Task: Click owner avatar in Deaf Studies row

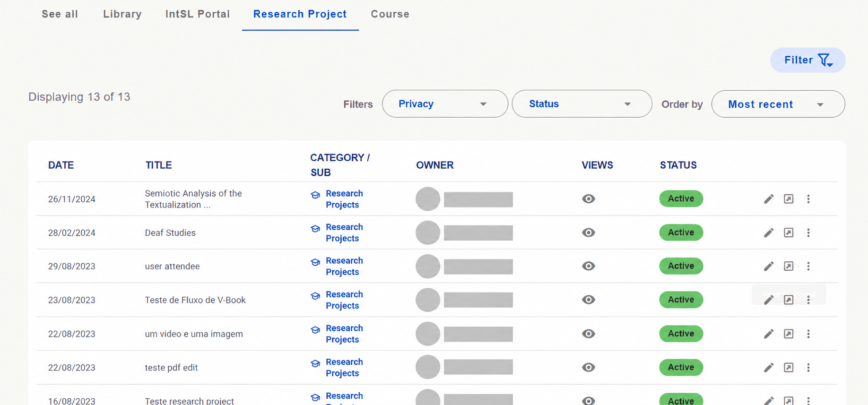Action: point(428,233)
